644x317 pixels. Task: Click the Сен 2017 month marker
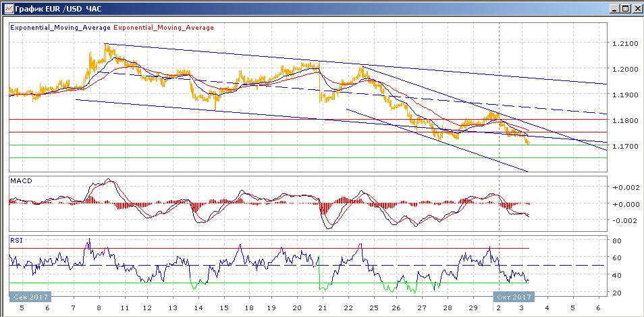pos(30,297)
